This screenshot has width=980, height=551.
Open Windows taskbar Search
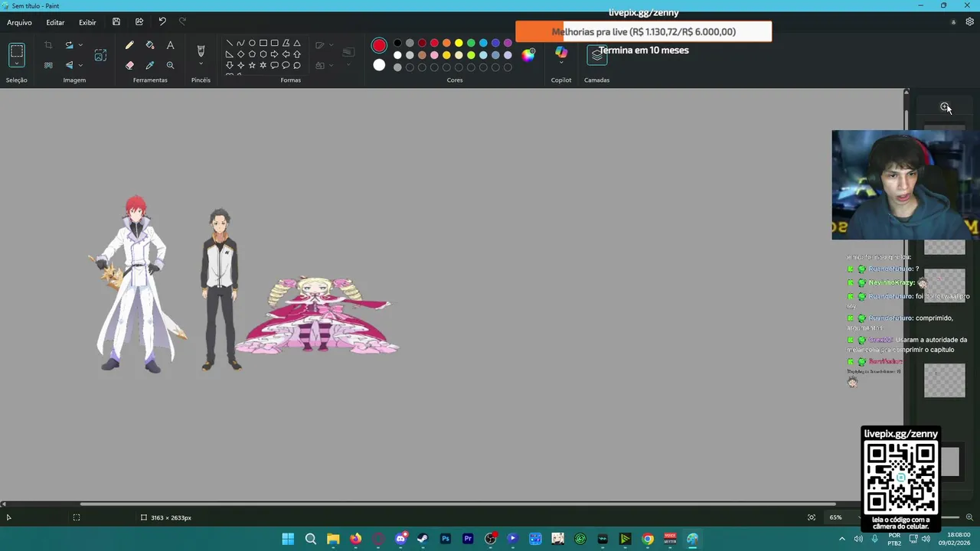tap(311, 539)
